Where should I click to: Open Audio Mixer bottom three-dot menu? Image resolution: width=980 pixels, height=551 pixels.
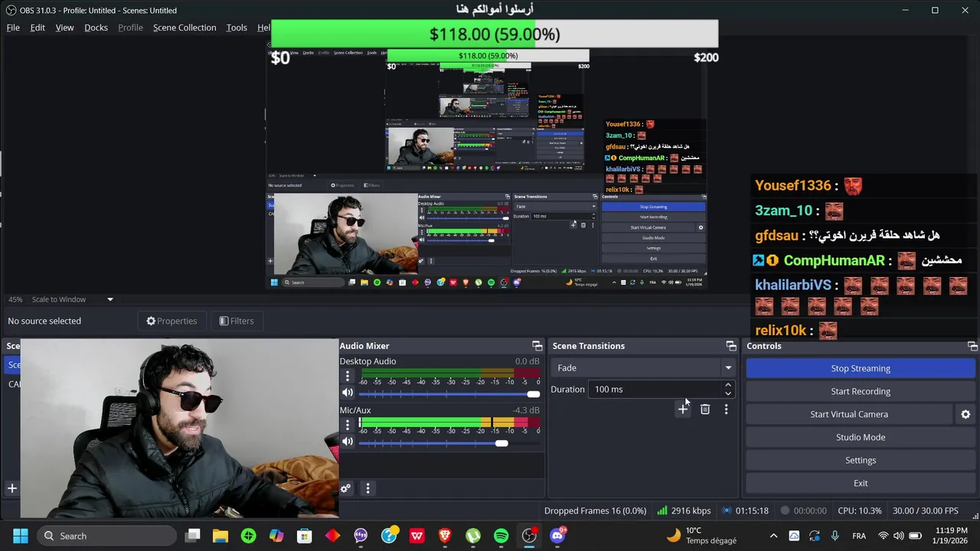367,488
